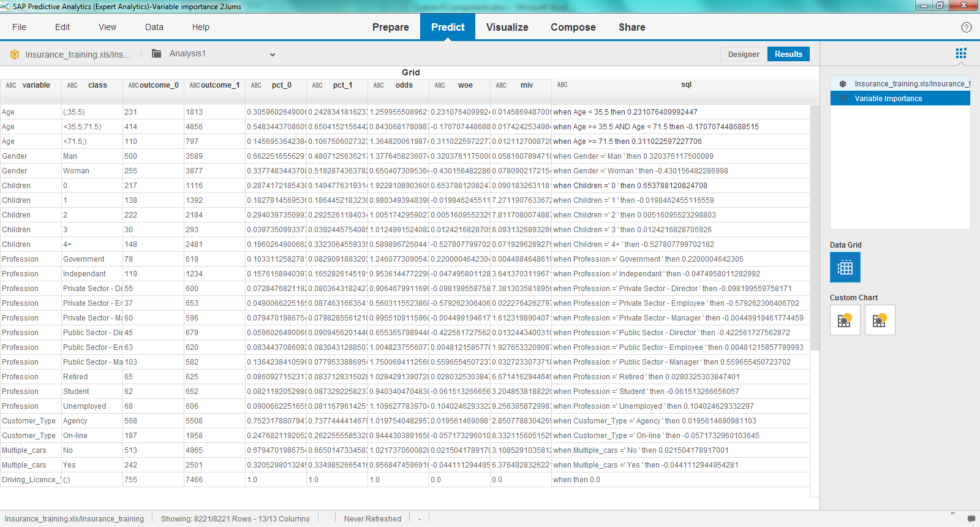Switch to the Prepare tab
This screenshot has height=527, width=980.
point(390,27)
